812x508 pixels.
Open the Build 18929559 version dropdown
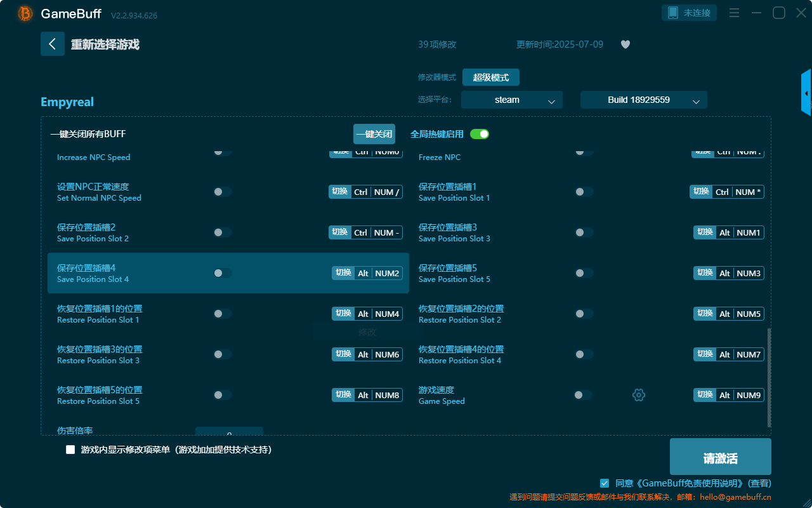click(643, 100)
